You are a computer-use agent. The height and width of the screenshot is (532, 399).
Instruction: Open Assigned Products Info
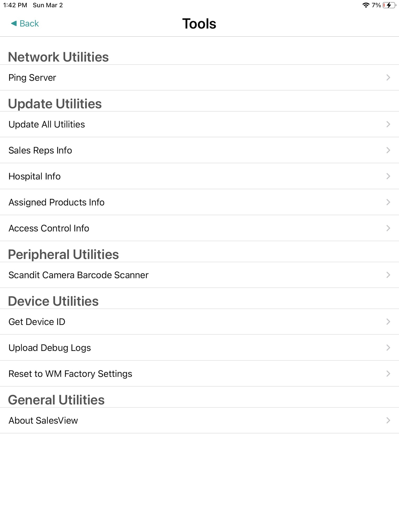199,202
